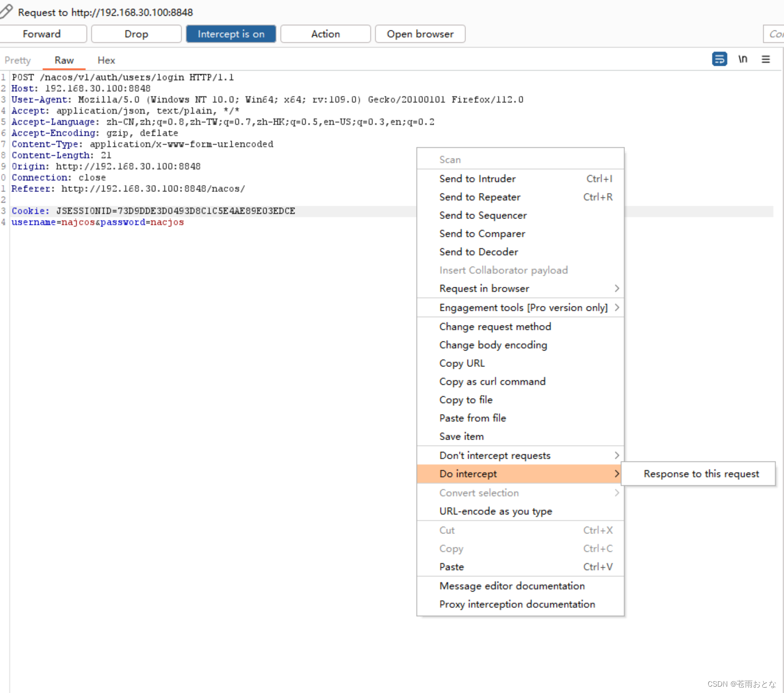Enable URL-encode as you type
The height and width of the screenshot is (693, 784).
[x=521, y=511]
